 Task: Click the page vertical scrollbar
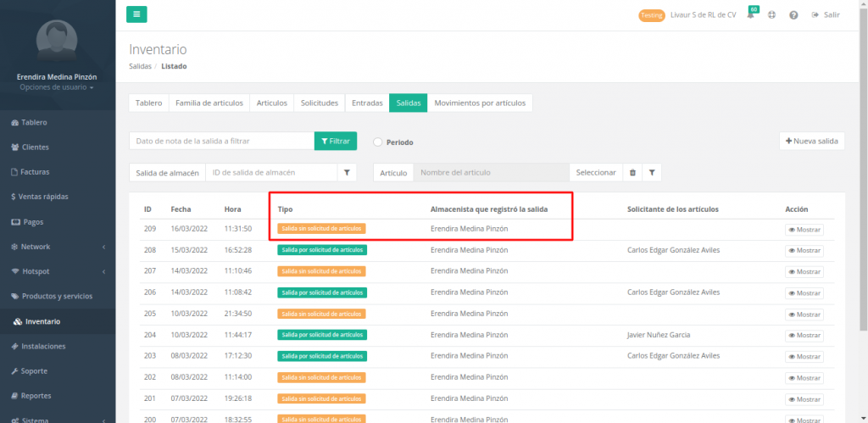click(x=863, y=170)
